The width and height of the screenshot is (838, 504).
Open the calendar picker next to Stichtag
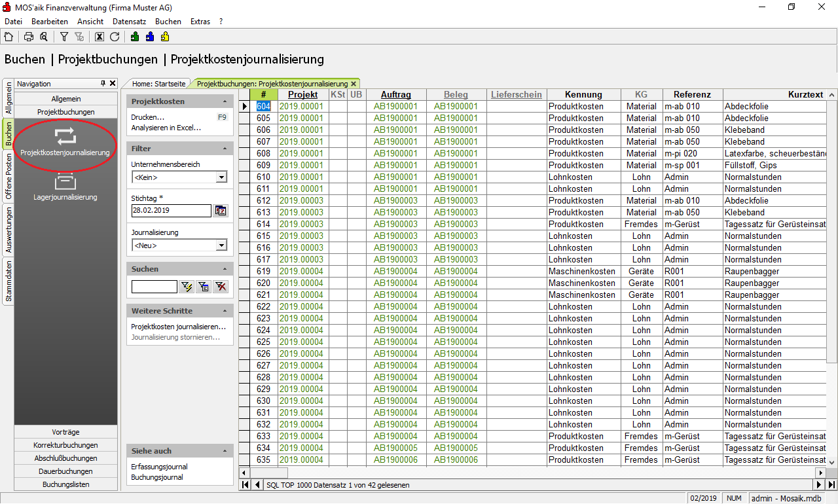pyautogui.click(x=221, y=211)
